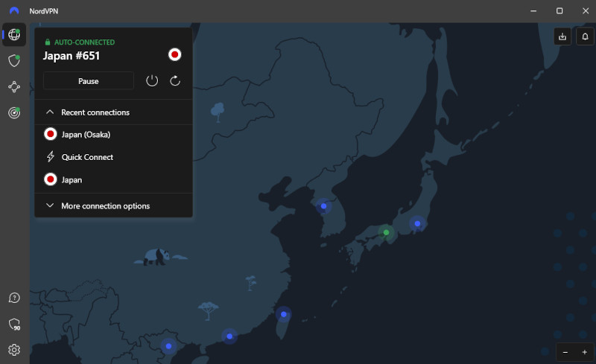Disconnect using the power icon
The image size is (596, 364).
(152, 81)
